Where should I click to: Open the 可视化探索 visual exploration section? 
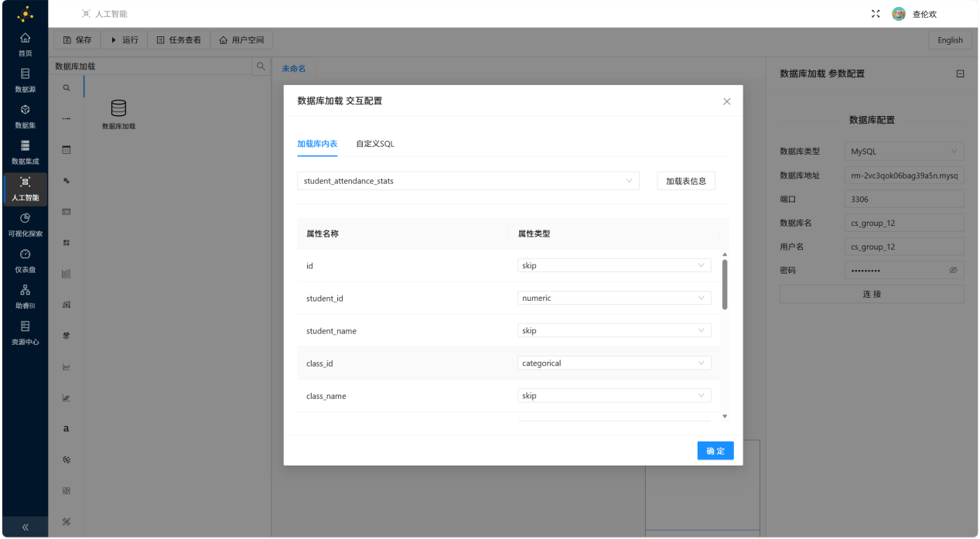click(25, 225)
